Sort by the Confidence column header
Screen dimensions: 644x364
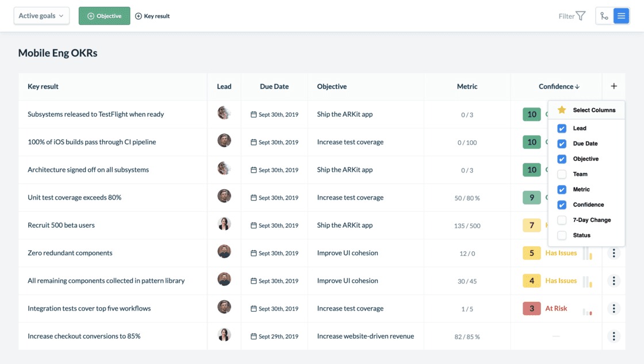[x=558, y=86]
